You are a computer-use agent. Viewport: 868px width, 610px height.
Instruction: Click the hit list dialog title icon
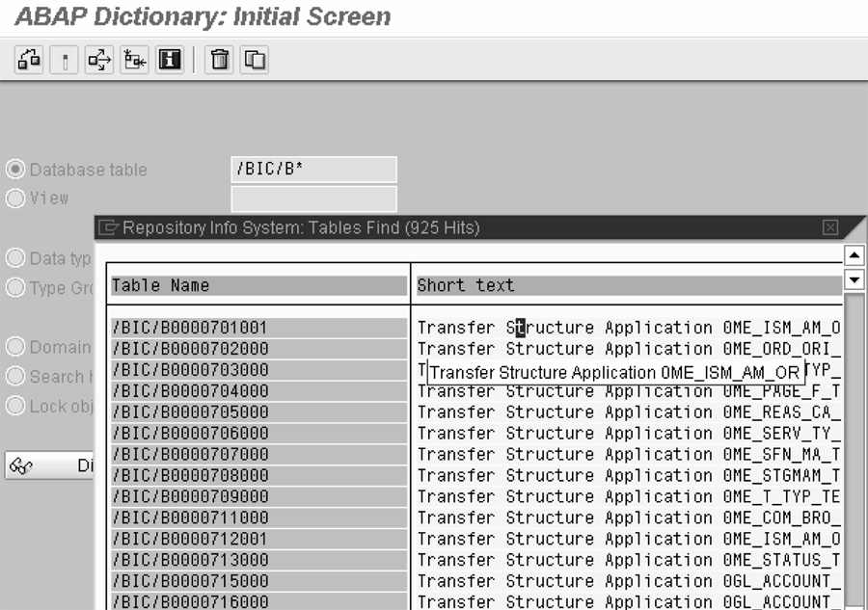(x=108, y=227)
